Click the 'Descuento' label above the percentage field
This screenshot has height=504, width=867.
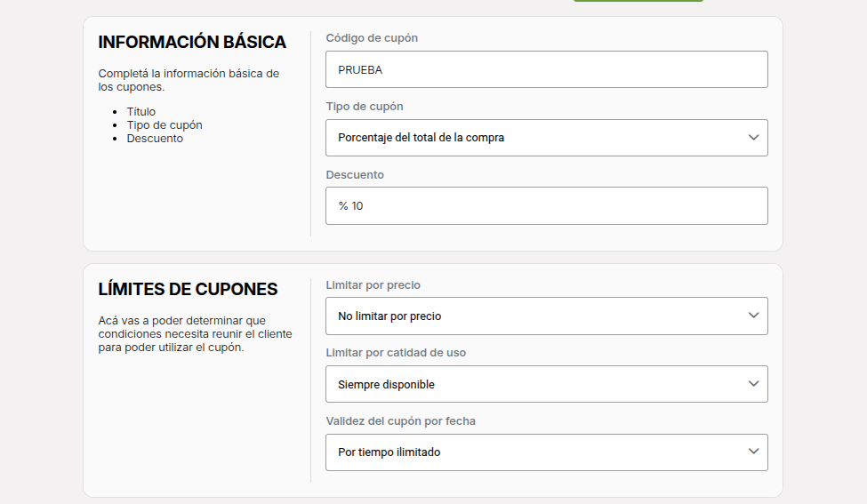click(x=355, y=174)
